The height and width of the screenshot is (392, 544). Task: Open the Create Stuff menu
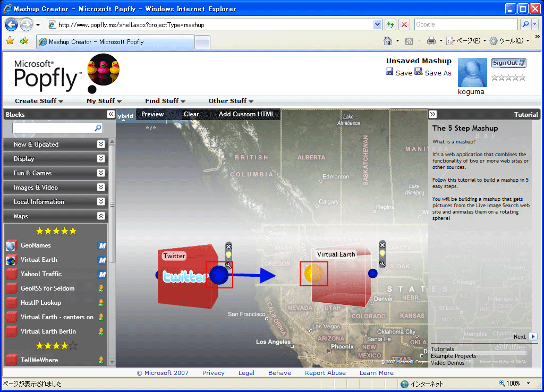coord(39,101)
